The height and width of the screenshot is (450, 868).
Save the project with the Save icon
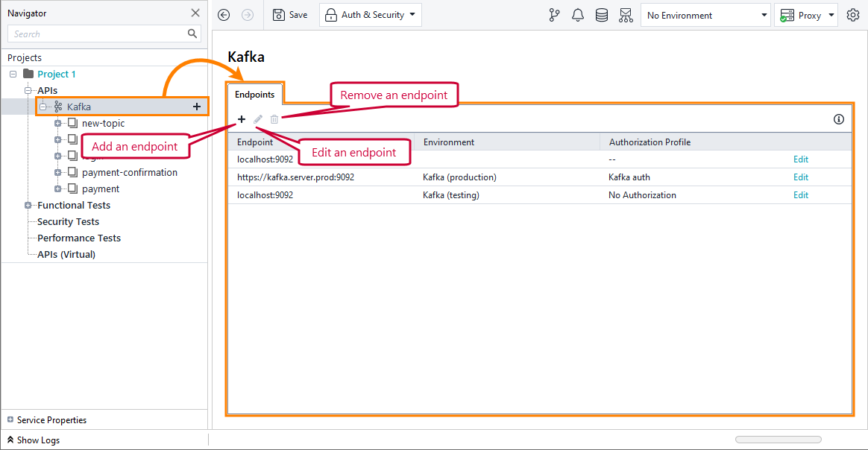coord(289,14)
